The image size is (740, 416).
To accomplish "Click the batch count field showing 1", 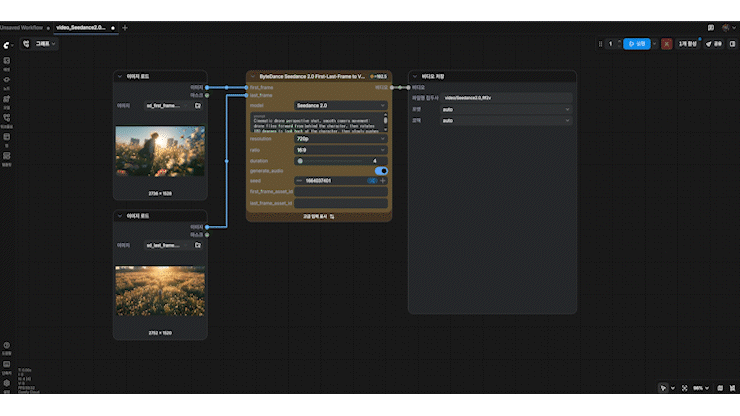I will [x=612, y=44].
